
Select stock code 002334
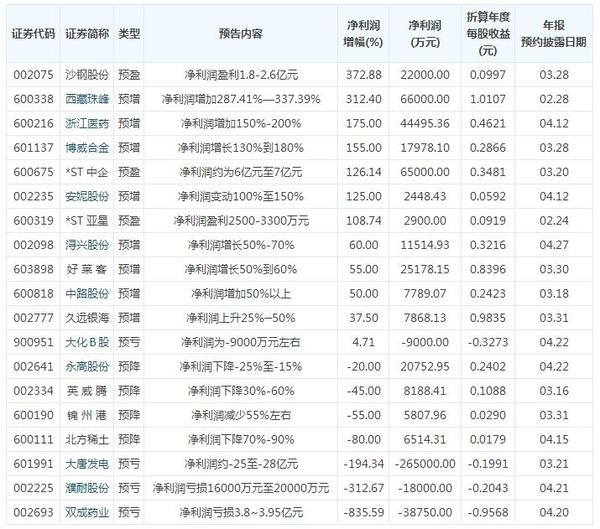click(33, 391)
